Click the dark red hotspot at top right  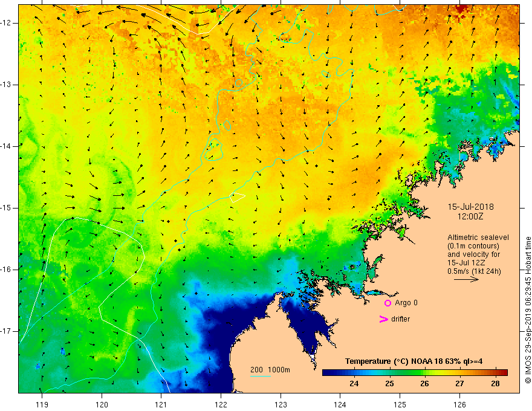pyautogui.click(x=460, y=9)
